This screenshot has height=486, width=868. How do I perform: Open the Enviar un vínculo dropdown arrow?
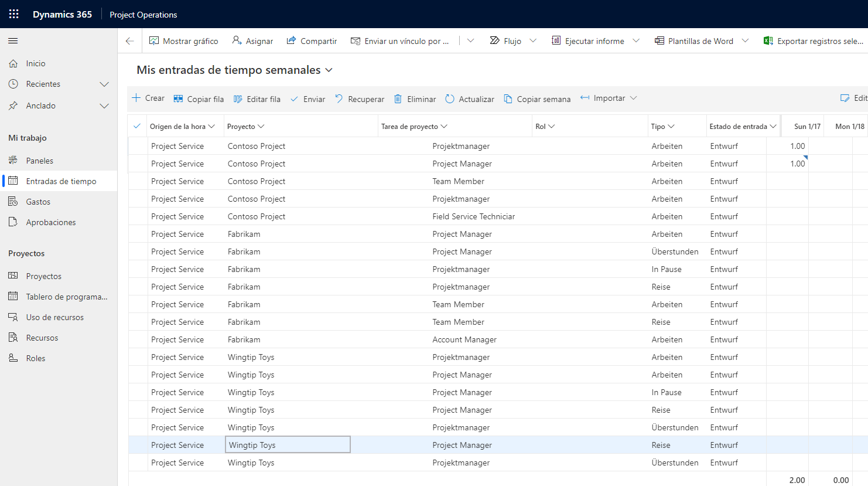(x=470, y=40)
